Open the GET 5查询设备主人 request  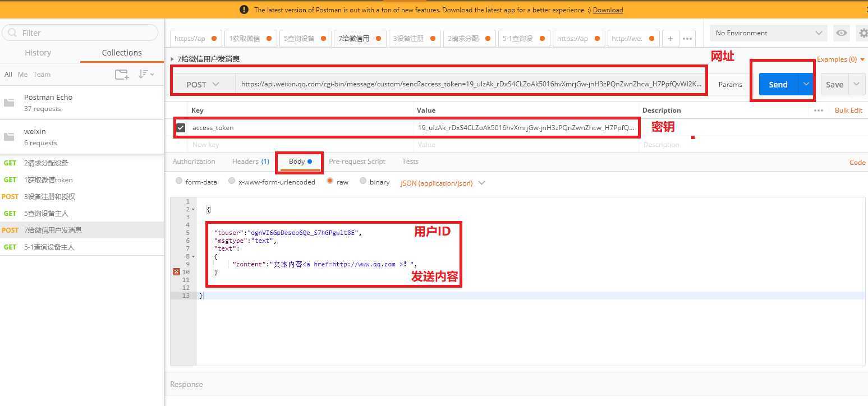[x=82, y=213]
